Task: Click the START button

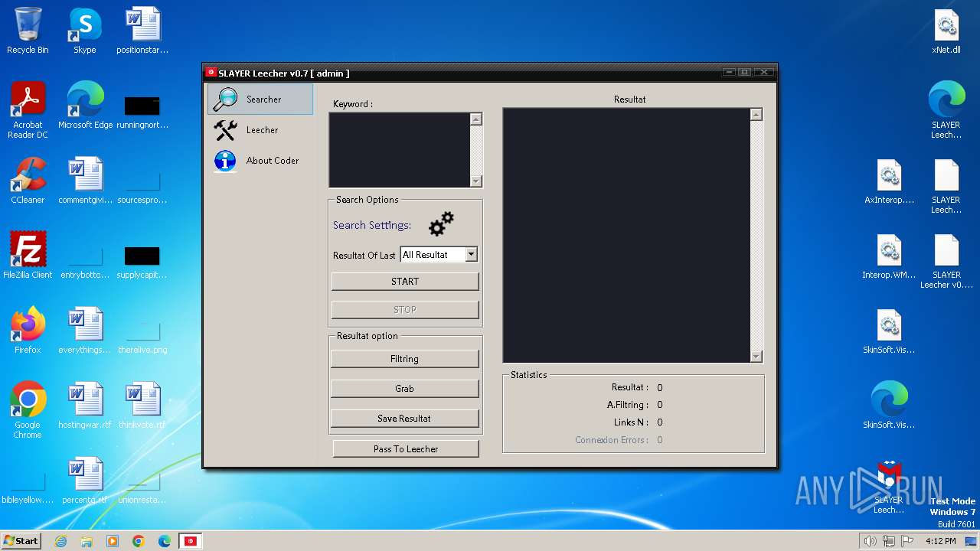Action: click(x=405, y=282)
